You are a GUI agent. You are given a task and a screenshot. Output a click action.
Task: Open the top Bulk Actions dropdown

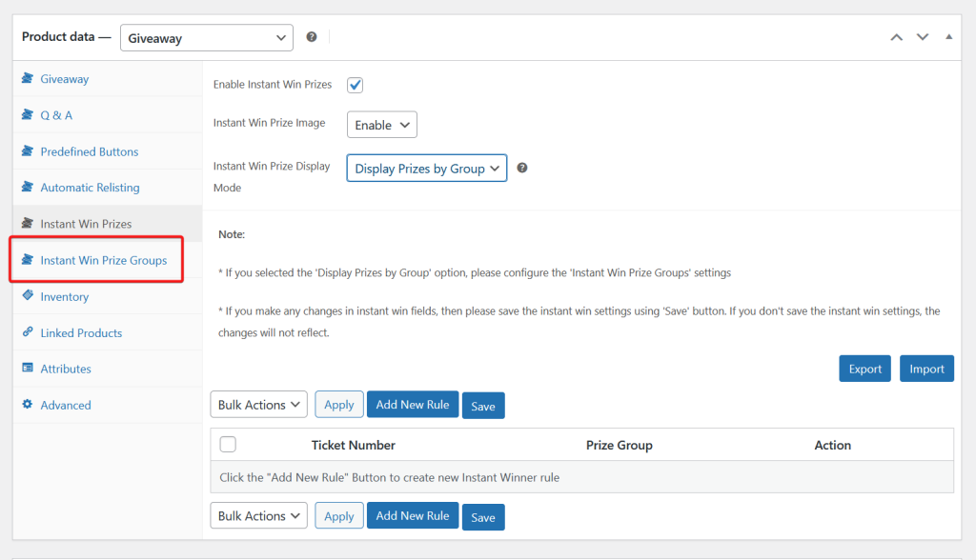[258, 405]
